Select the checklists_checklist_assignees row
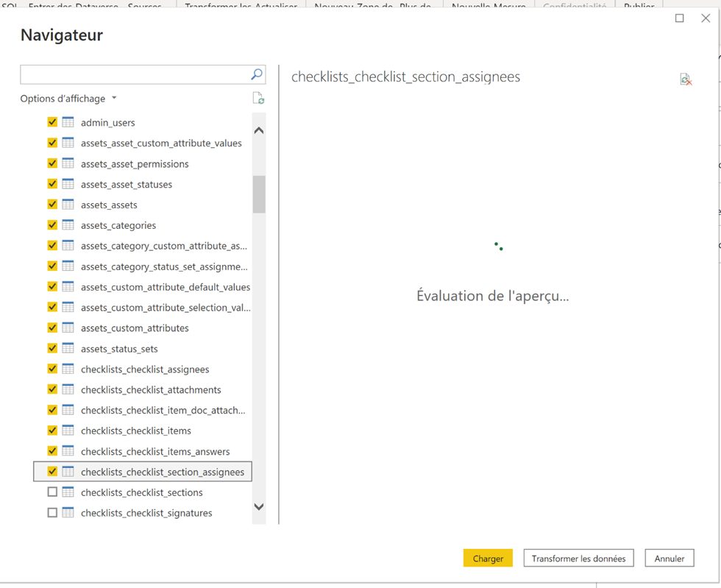This screenshot has width=721, height=588. click(143, 369)
